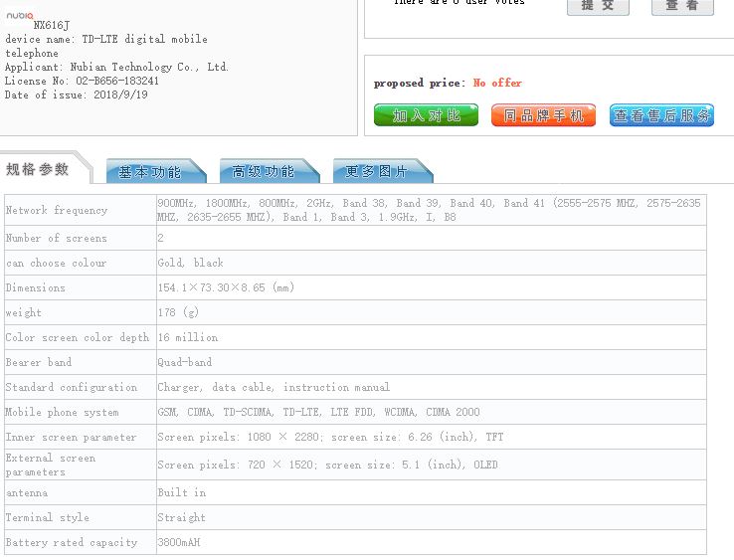Click the device name TD-LTE digital mobile telephone
Image resolution: width=734 pixels, height=560 pixels.
(x=105, y=46)
